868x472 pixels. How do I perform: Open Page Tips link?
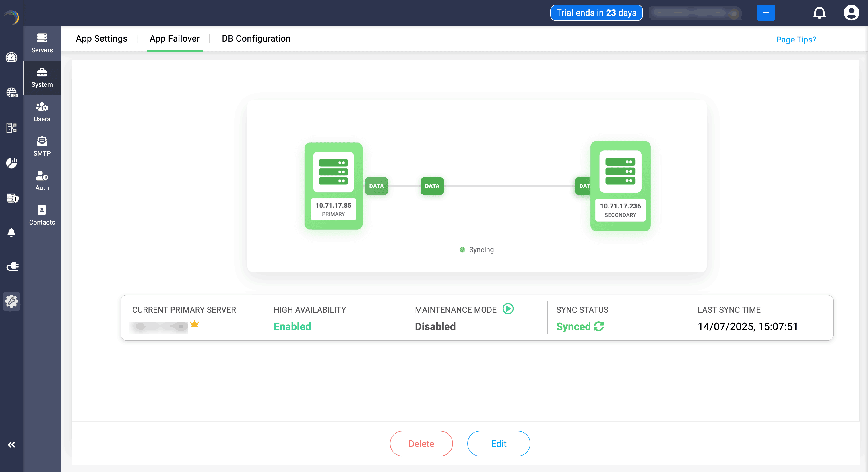pos(796,40)
